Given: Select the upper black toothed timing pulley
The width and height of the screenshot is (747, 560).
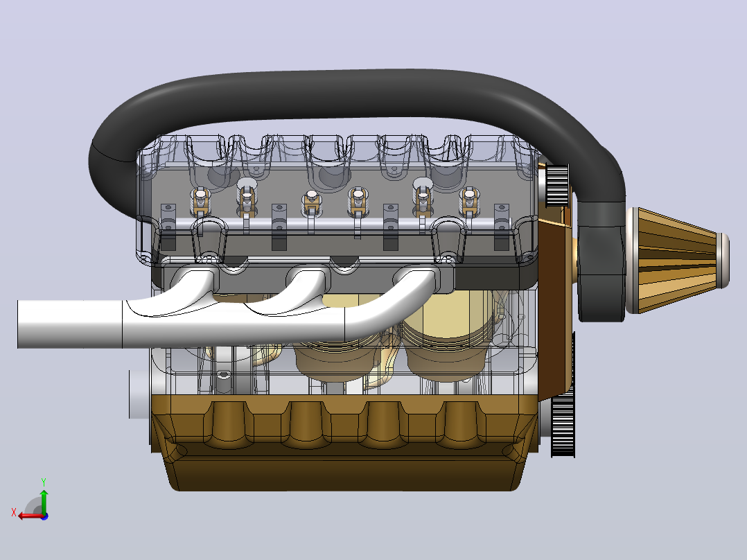Looking at the screenshot, I should 557,185.
